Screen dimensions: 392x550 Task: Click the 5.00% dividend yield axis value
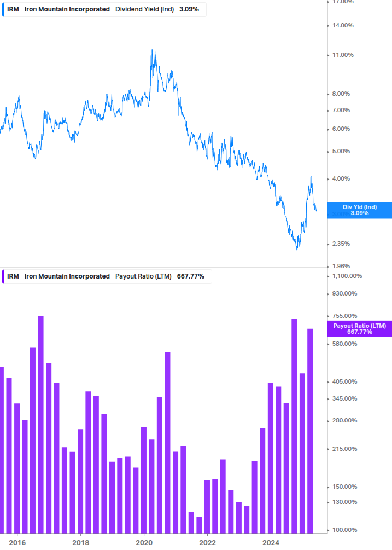click(x=341, y=151)
